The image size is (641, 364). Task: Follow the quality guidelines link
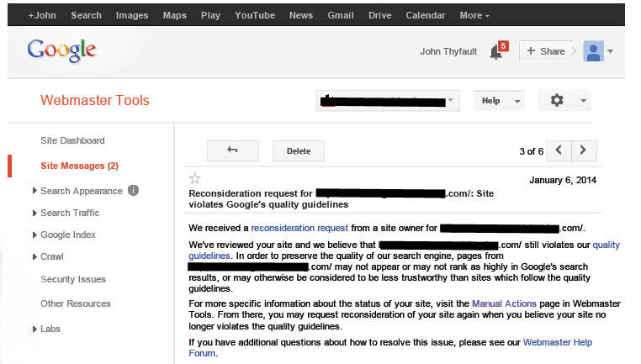(x=607, y=245)
